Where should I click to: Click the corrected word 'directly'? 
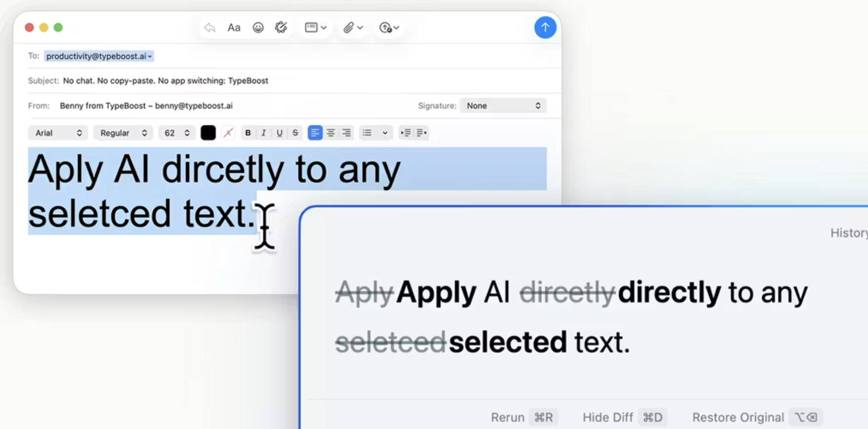(669, 292)
